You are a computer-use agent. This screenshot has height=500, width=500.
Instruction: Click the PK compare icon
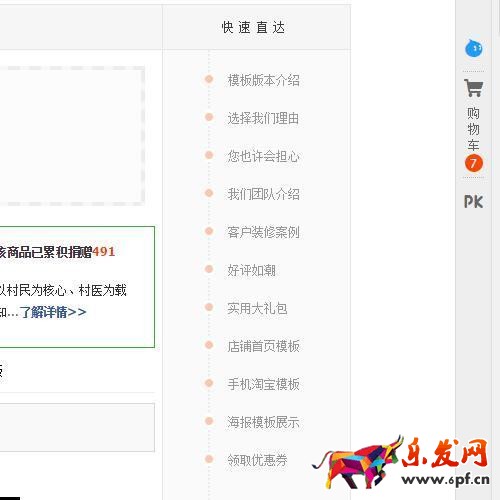click(x=474, y=202)
